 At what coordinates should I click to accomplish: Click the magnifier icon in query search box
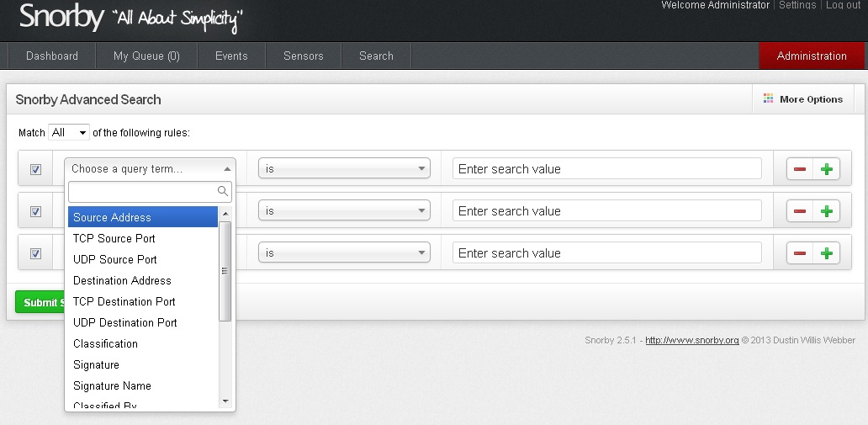point(223,192)
